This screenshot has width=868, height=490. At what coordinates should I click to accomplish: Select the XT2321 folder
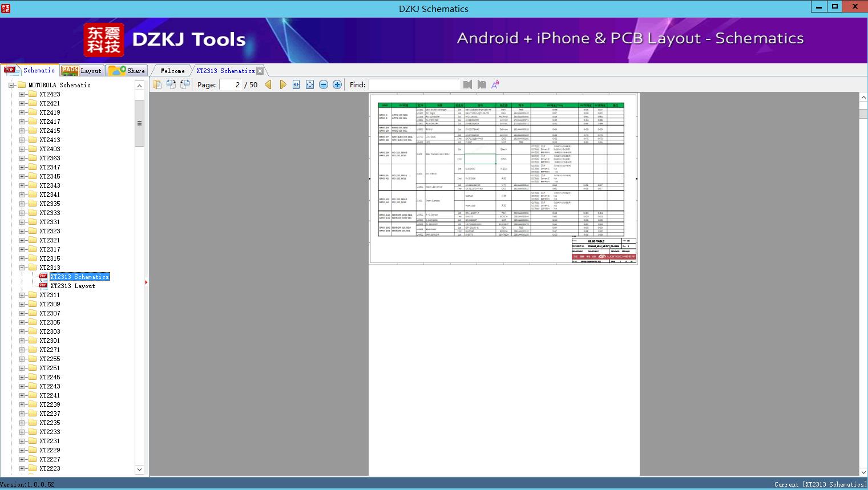click(x=50, y=240)
